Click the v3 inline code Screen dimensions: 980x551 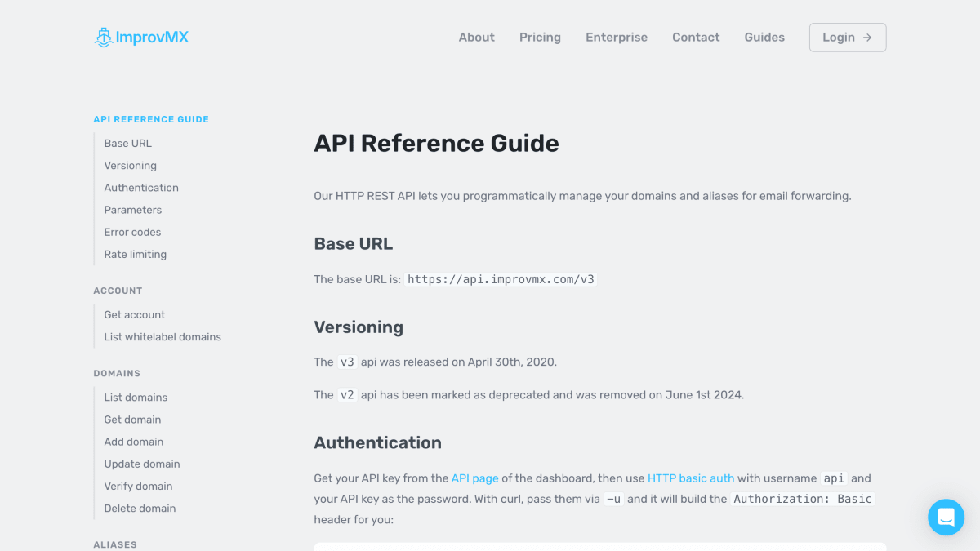click(347, 362)
